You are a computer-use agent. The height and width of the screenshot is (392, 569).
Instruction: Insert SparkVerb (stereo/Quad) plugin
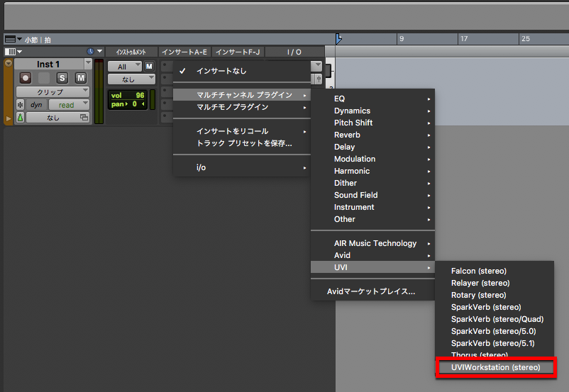click(495, 319)
